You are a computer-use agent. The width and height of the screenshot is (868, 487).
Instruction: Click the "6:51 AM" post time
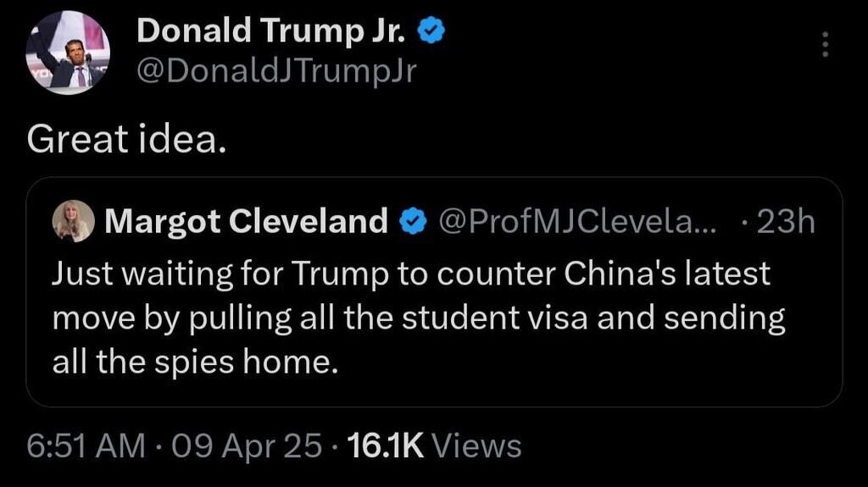(x=86, y=445)
